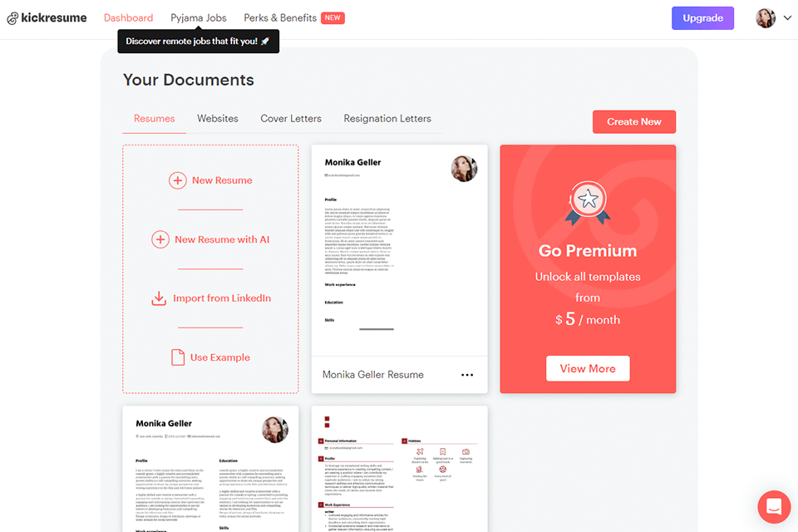The width and height of the screenshot is (798, 532).
Task: Open the Resignation Letters tab
Action: tap(387, 119)
